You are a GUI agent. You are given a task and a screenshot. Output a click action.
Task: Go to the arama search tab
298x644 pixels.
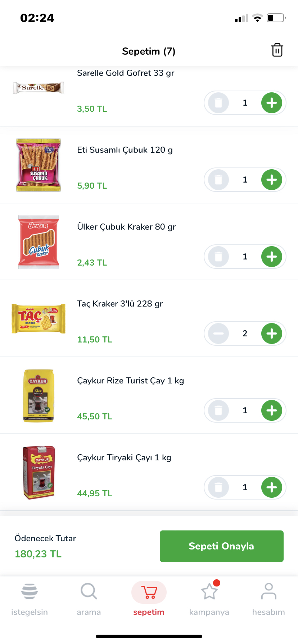click(89, 599)
